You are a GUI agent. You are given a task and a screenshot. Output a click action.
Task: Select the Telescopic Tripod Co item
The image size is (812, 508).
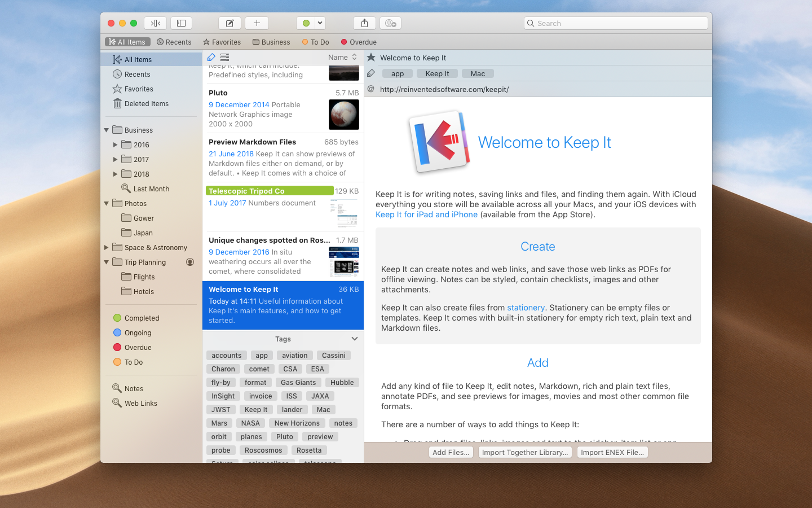point(283,207)
